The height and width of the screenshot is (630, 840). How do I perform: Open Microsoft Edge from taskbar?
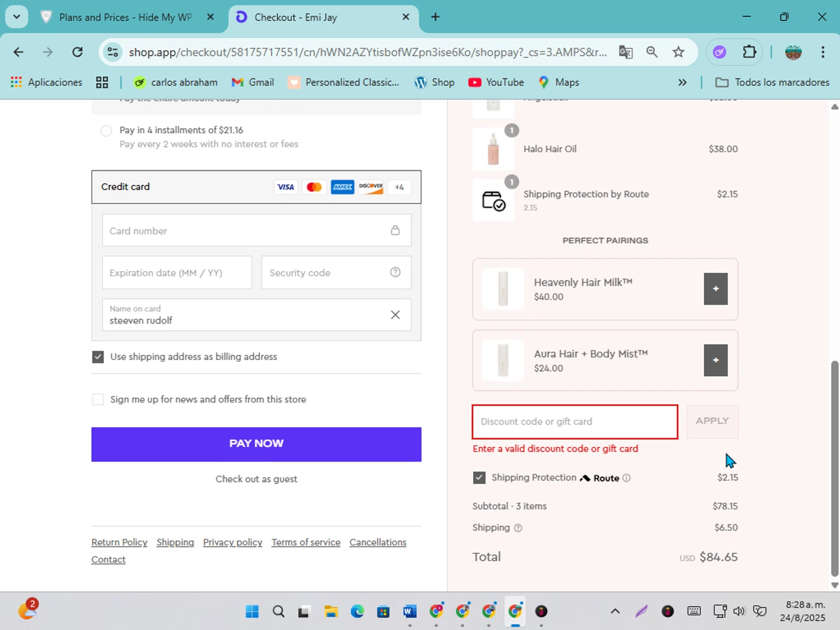coord(357,611)
